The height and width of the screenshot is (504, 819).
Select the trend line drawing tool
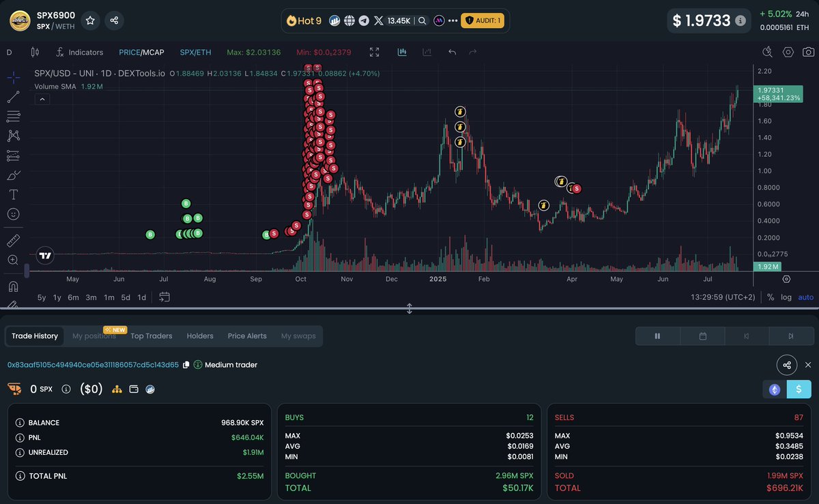(13, 97)
